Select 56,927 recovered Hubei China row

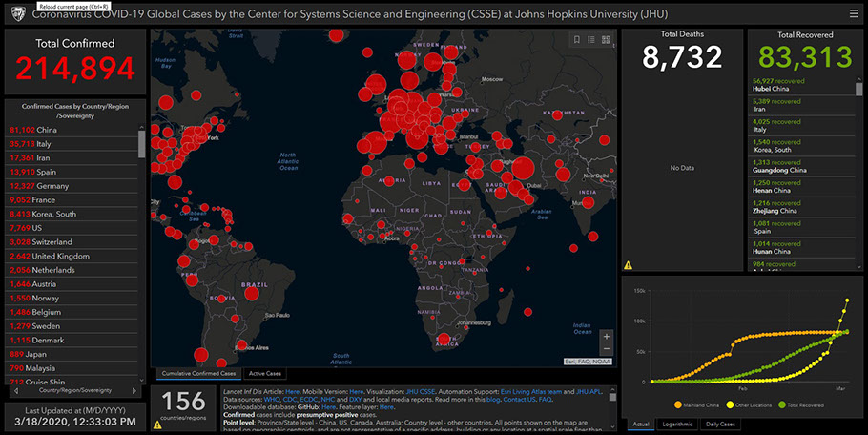pos(801,85)
